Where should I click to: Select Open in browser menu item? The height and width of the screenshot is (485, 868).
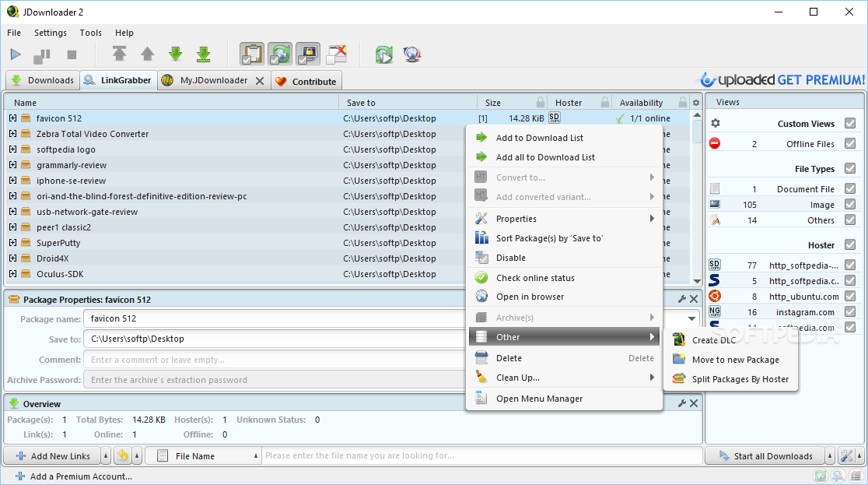[565, 297]
